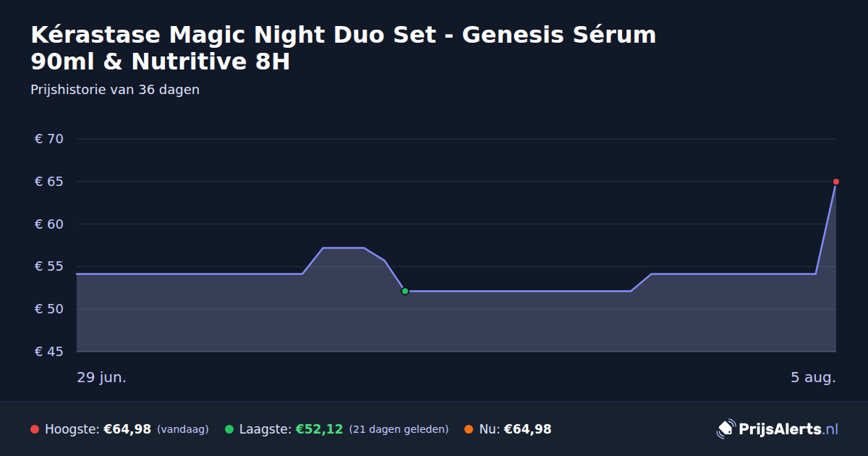868x456 pixels.
Task: Select the red highest point on chart
Action: tap(836, 182)
